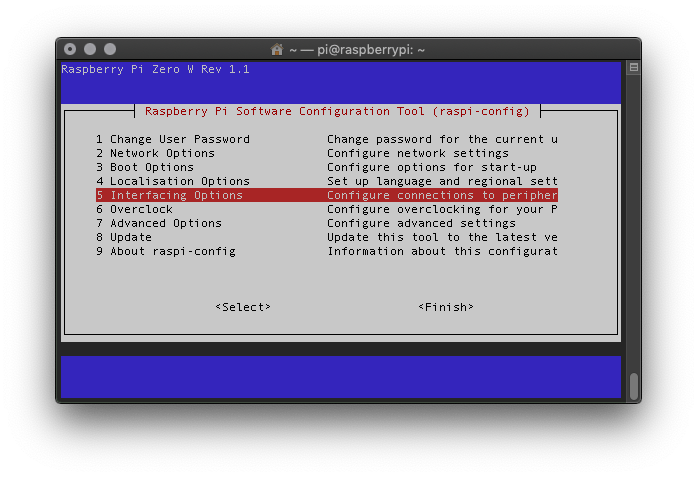Click description 'Configure overclocking for your P'

tap(442, 209)
